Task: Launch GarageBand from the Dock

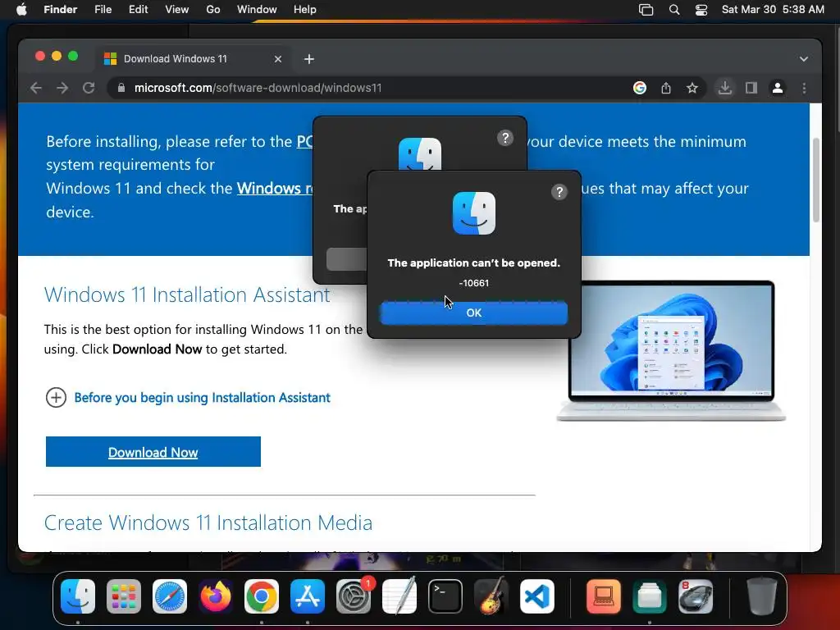Action: [491, 596]
